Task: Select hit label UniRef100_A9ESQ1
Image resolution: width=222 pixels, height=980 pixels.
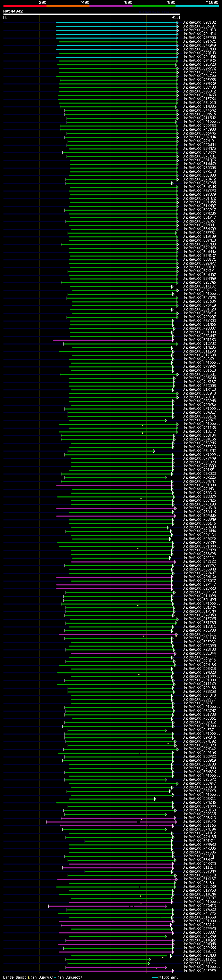Action: coord(199,374)
